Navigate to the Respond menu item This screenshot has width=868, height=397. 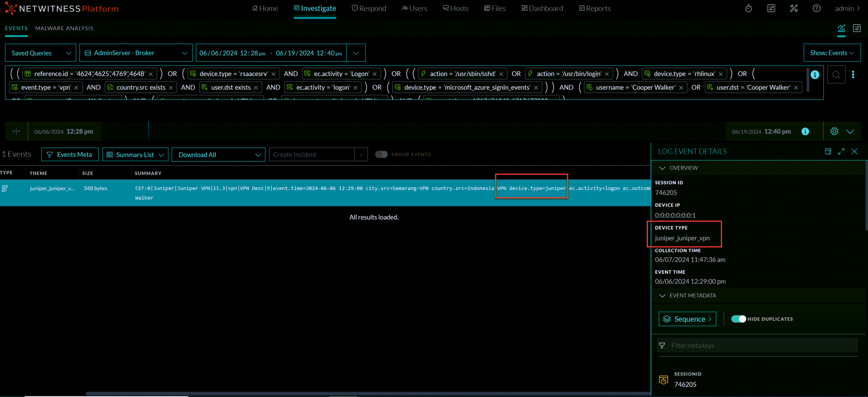click(369, 8)
